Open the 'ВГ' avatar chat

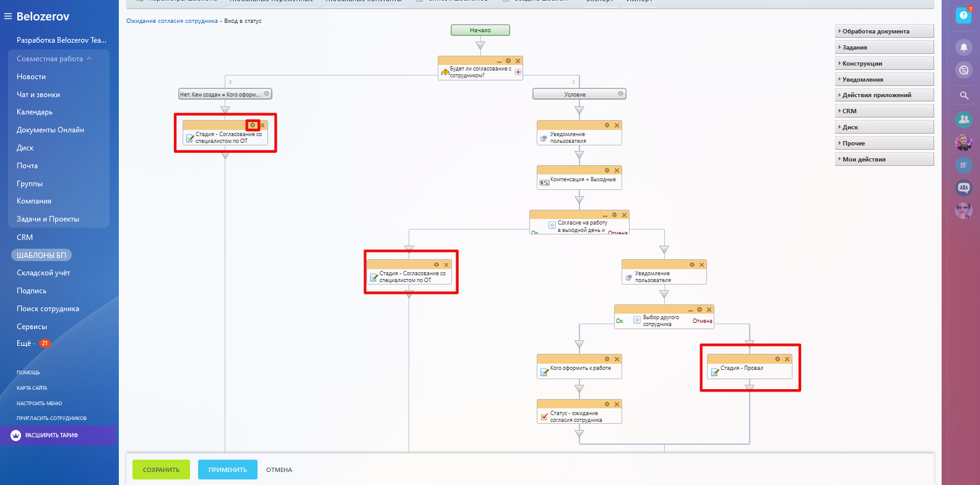[963, 165]
